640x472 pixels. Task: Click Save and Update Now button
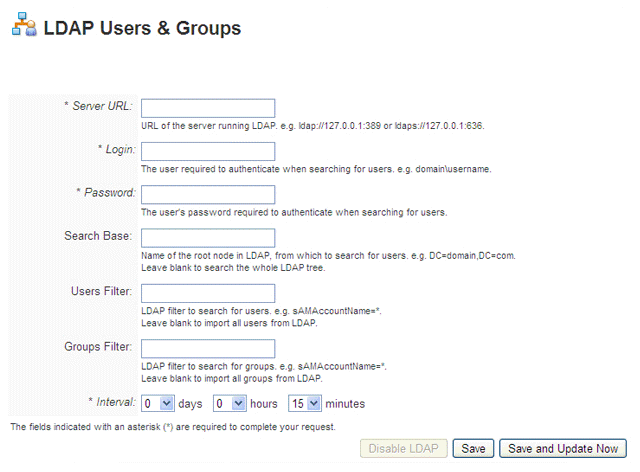(563, 448)
